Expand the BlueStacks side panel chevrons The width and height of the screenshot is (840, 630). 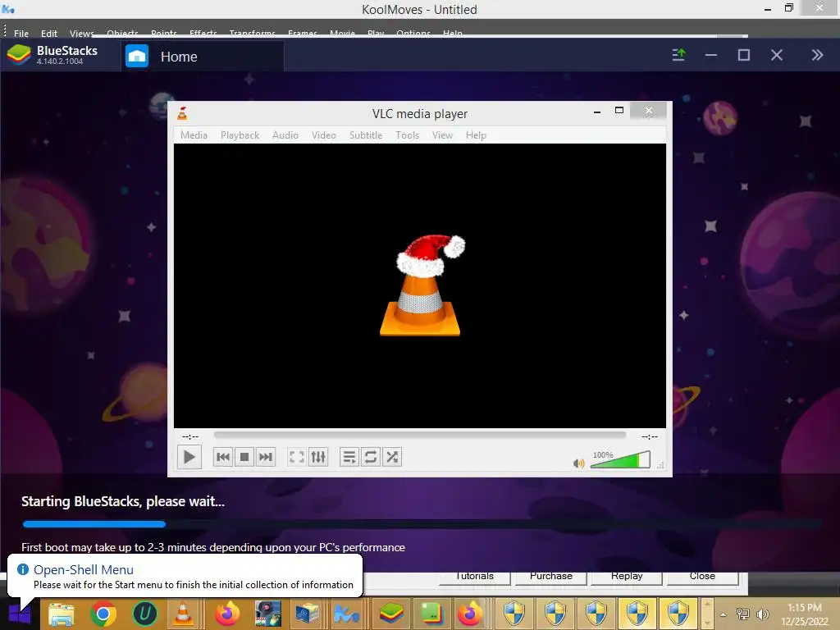(817, 55)
